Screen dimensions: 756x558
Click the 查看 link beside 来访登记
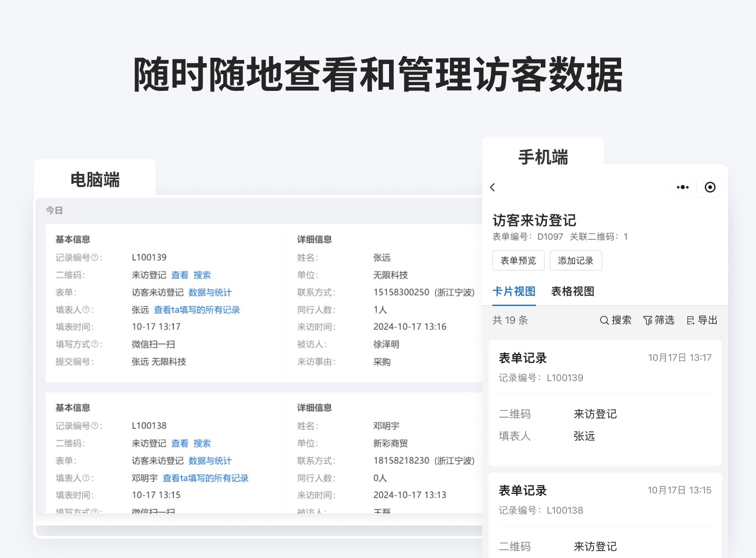coord(180,274)
